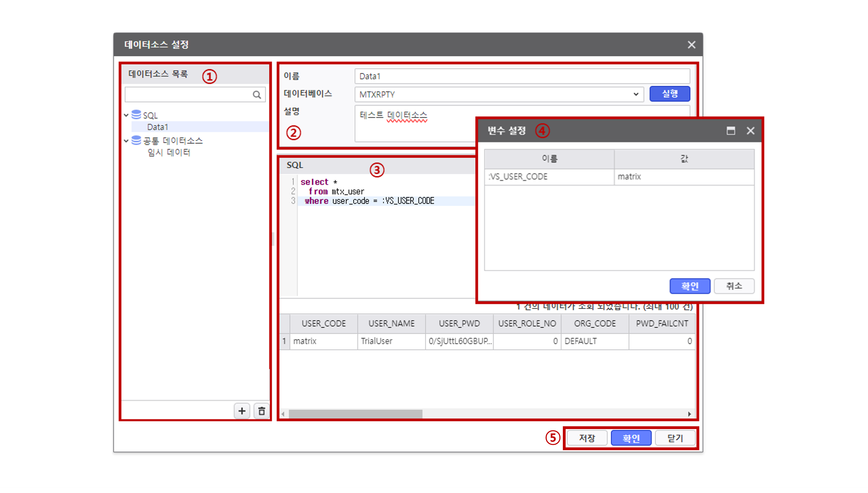Select 임시 데이터 tree item
Image resolution: width=868 pixels, height=493 pixels.
[x=169, y=152]
